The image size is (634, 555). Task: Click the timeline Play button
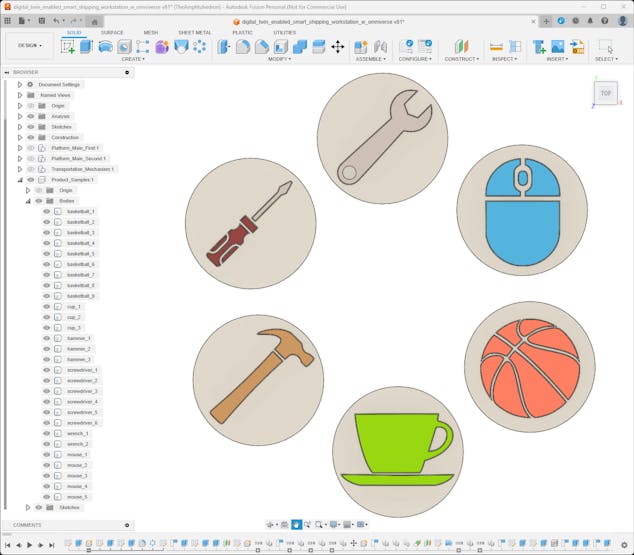pos(29,545)
